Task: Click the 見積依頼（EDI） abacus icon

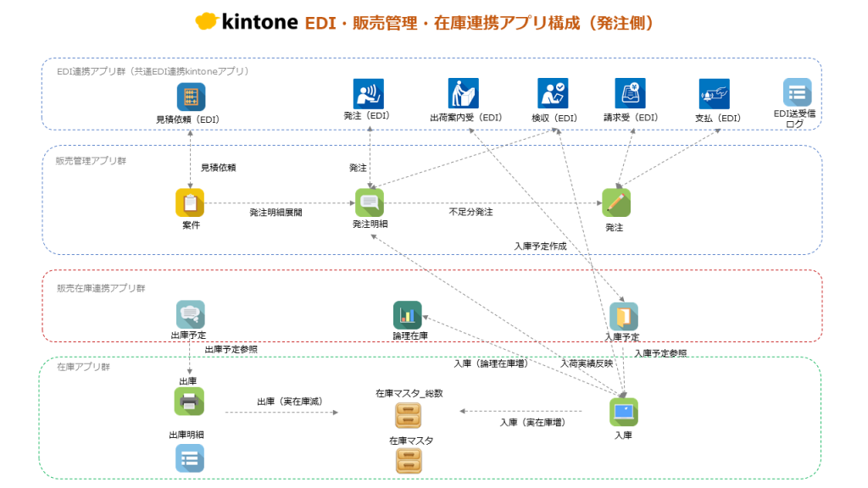Action: click(191, 97)
